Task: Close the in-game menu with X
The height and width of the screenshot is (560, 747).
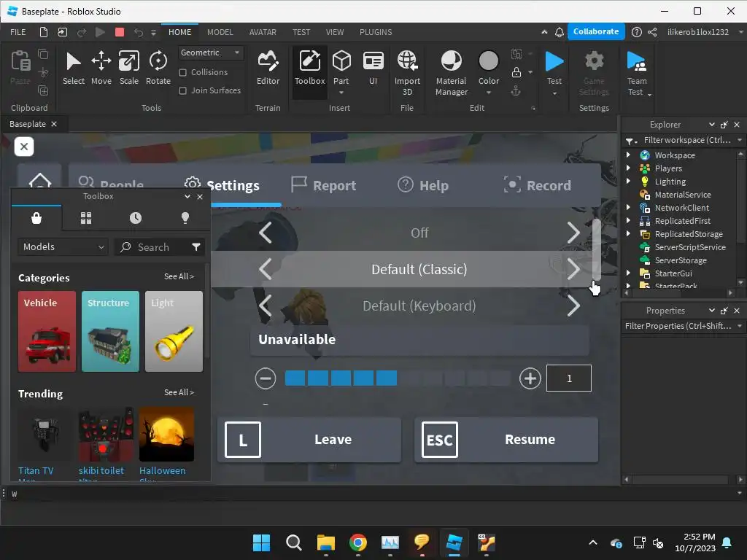Action: pyautogui.click(x=24, y=147)
